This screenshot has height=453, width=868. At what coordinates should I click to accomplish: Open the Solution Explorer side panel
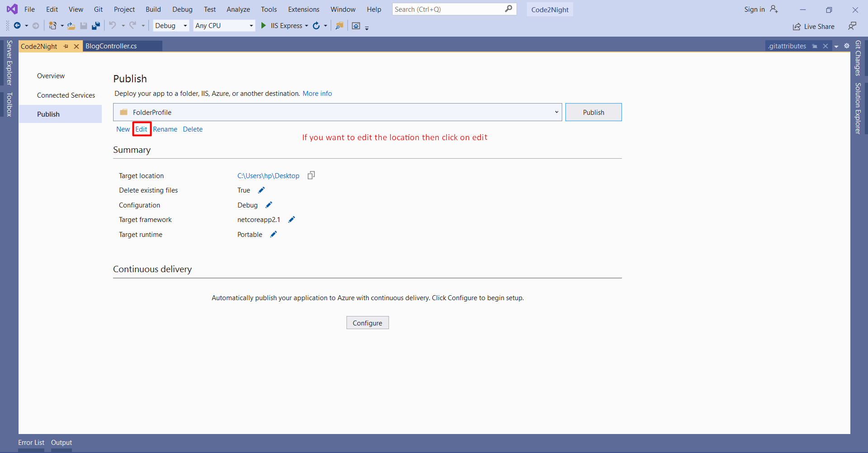pos(858,109)
